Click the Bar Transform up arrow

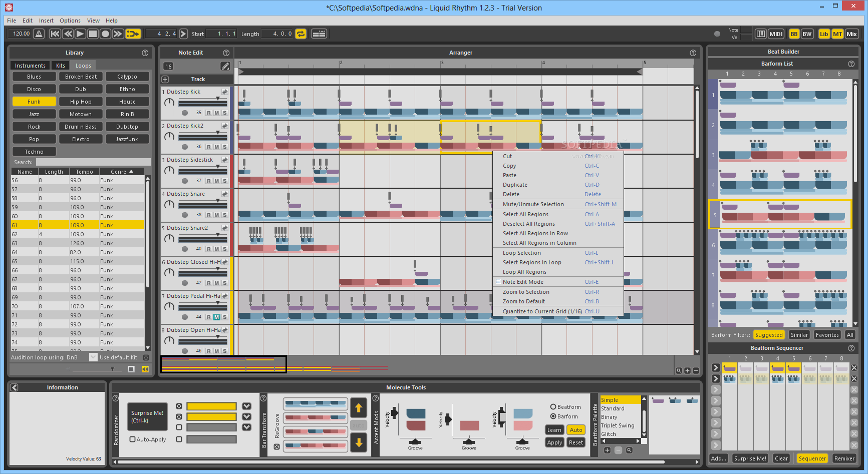[x=359, y=408]
